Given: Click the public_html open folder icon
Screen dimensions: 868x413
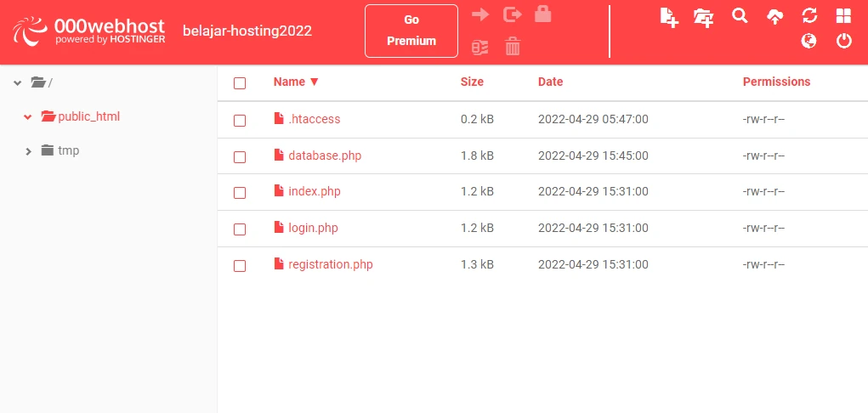Looking at the screenshot, I should tap(48, 116).
